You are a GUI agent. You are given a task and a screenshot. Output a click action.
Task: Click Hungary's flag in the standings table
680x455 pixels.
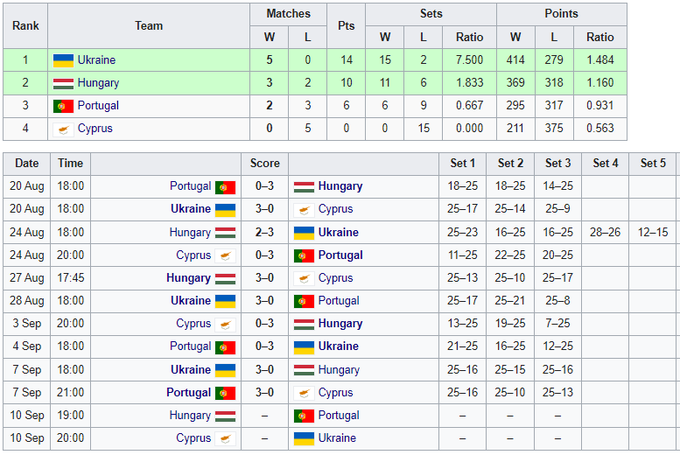(x=63, y=83)
